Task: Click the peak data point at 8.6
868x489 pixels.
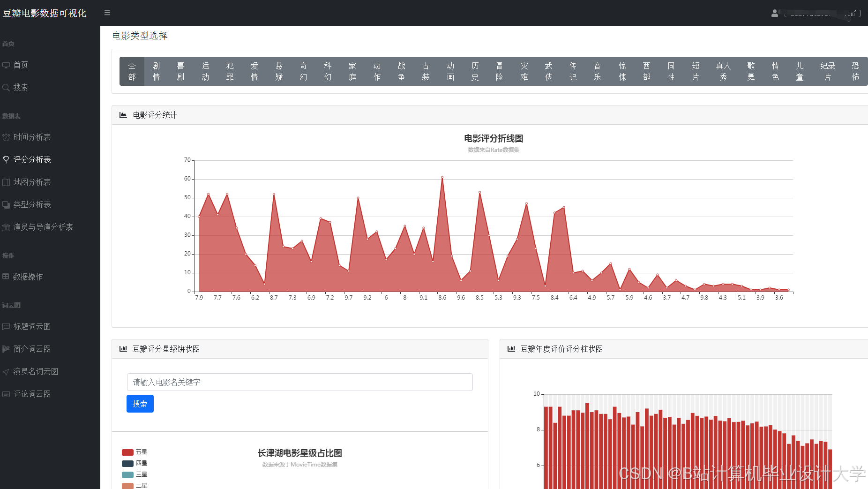Action: [442, 177]
